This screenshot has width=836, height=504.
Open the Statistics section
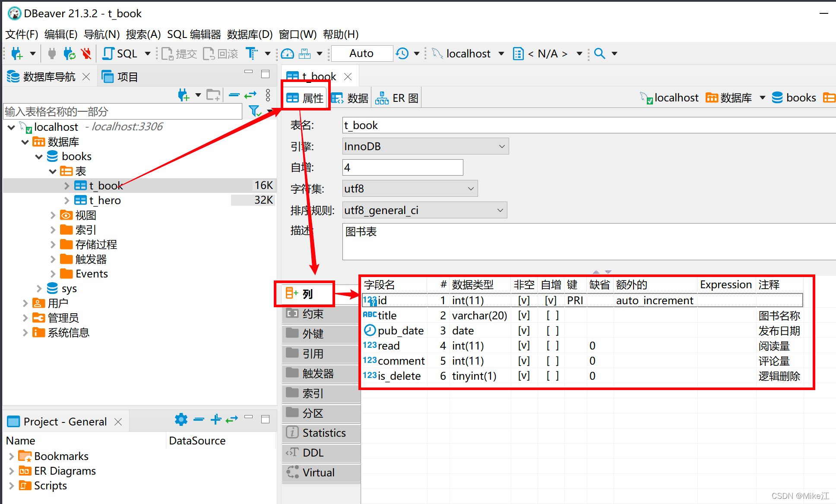pyautogui.click(x=321, y=433)
